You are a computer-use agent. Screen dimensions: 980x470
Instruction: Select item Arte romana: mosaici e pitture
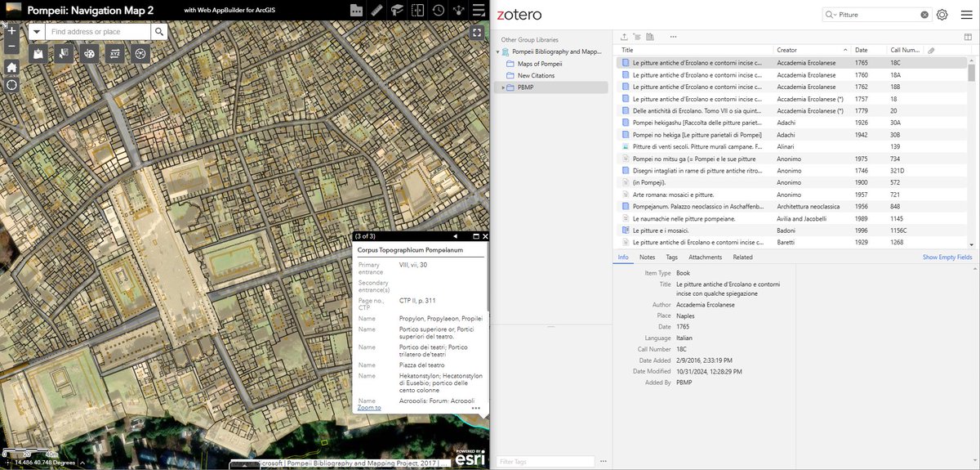tap(792, 195)
